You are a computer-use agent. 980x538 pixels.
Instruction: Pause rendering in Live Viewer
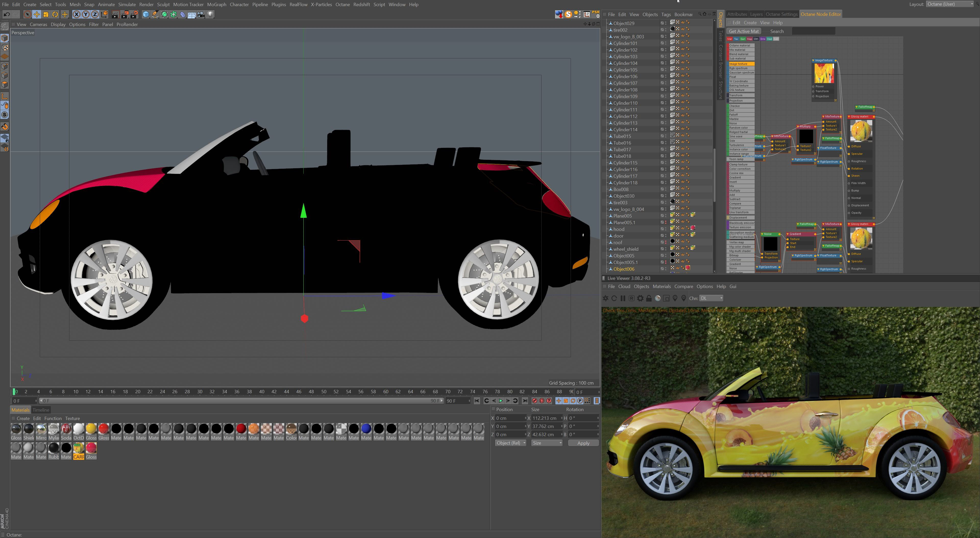[x=623, y=298]
